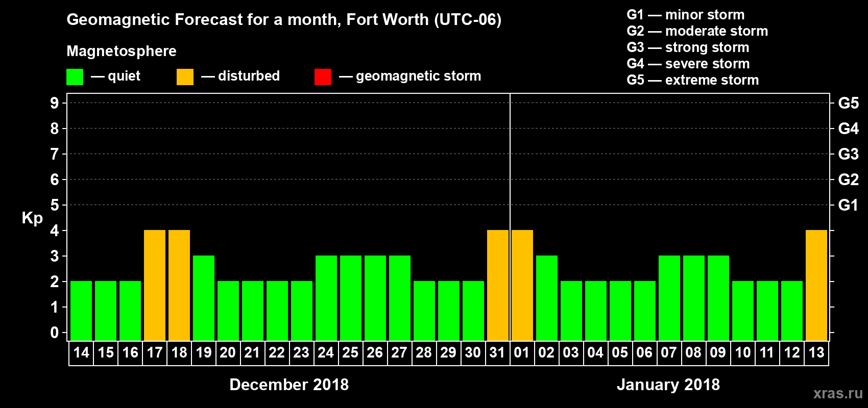Click date label 25 on the axis
This screenshot has width=868, height=408.
(350, 353)
